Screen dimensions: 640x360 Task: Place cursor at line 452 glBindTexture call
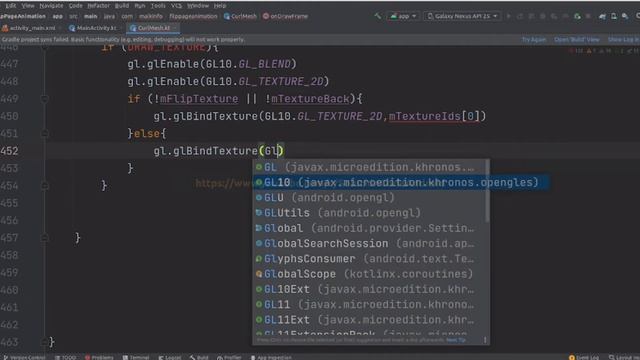point(218,151)
